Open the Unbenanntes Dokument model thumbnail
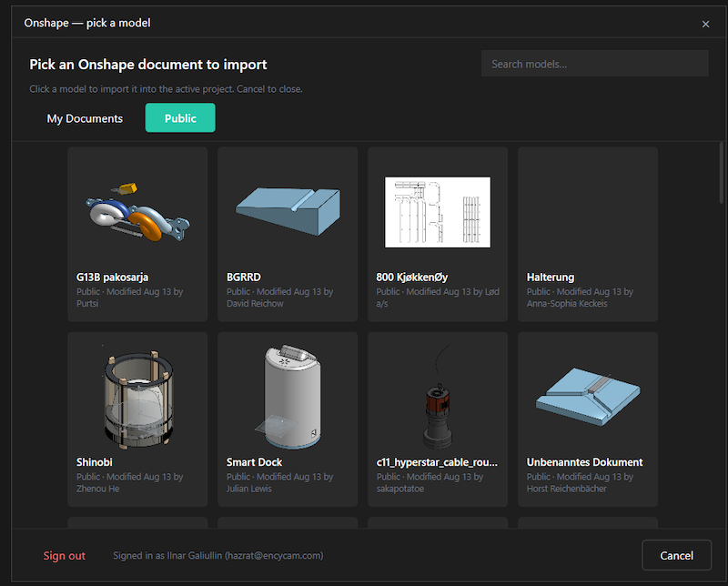728x586 pixels. 587,397
